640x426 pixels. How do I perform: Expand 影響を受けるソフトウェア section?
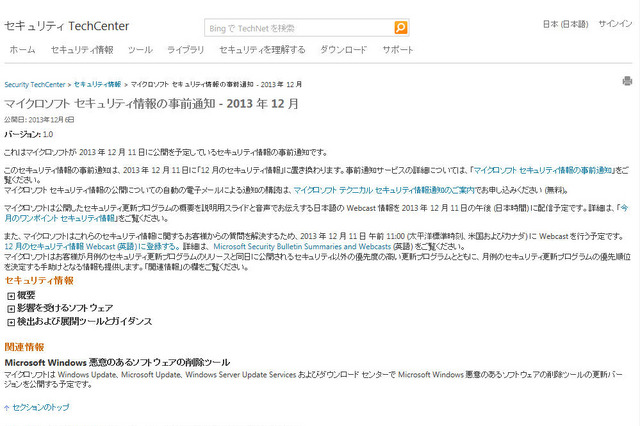60,308
